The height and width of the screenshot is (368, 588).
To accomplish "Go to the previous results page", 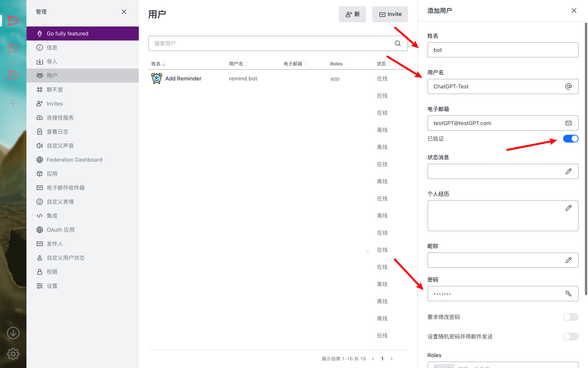I will tap(373, 358).
